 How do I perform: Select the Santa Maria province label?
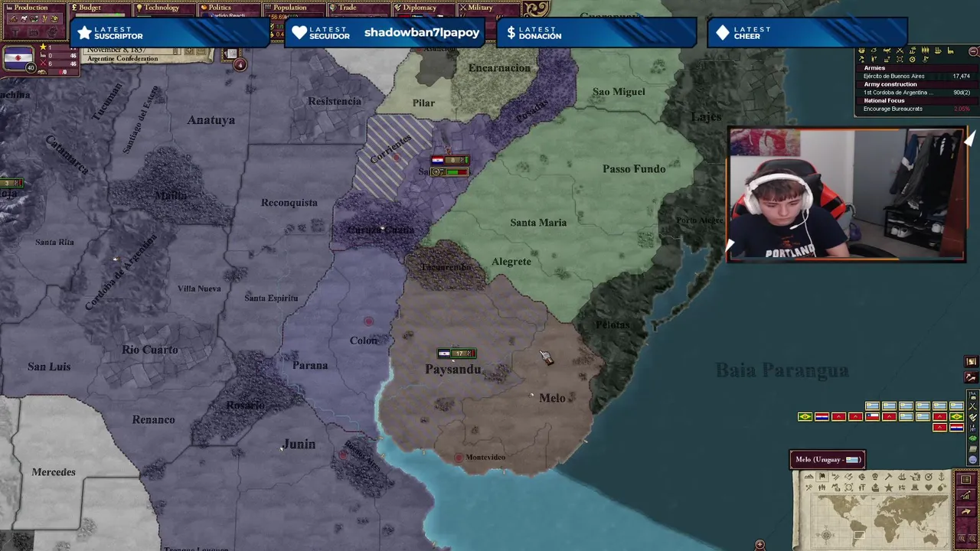(x=538, y=223)
